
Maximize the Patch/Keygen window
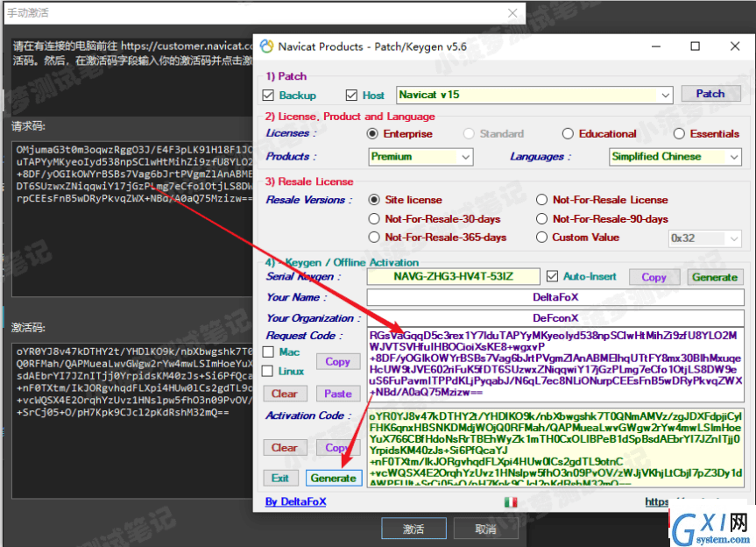tap(695, 46)
